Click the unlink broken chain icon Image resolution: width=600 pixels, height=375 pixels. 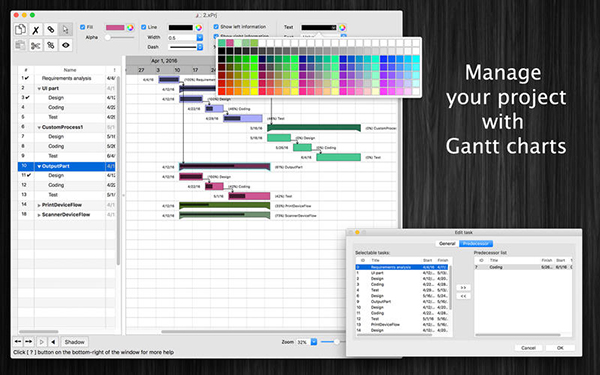(51, 46)
